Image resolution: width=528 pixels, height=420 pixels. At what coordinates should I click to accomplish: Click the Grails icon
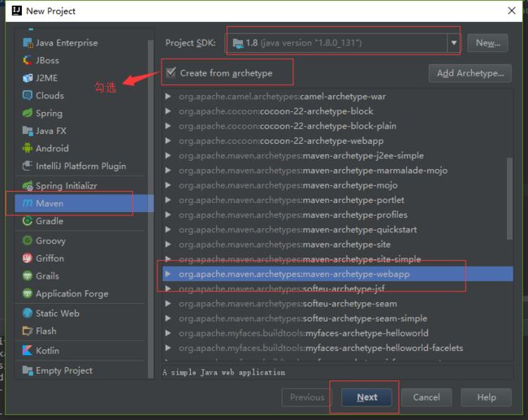tap(28, 275)
